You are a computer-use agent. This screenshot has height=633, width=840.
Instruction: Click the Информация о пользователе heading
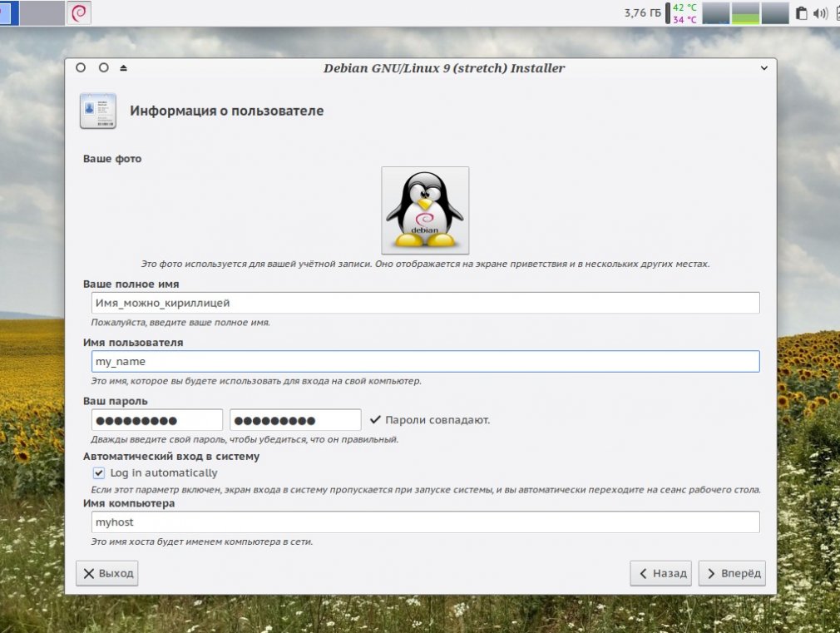pyautogui.click(x=226, y=111)
